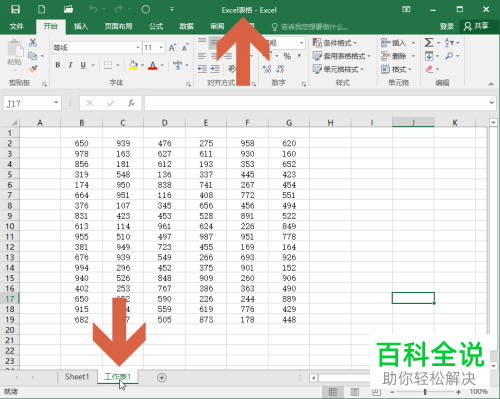
Task: Open the font size 11 dropdown
Action: (x=161, y=48)
